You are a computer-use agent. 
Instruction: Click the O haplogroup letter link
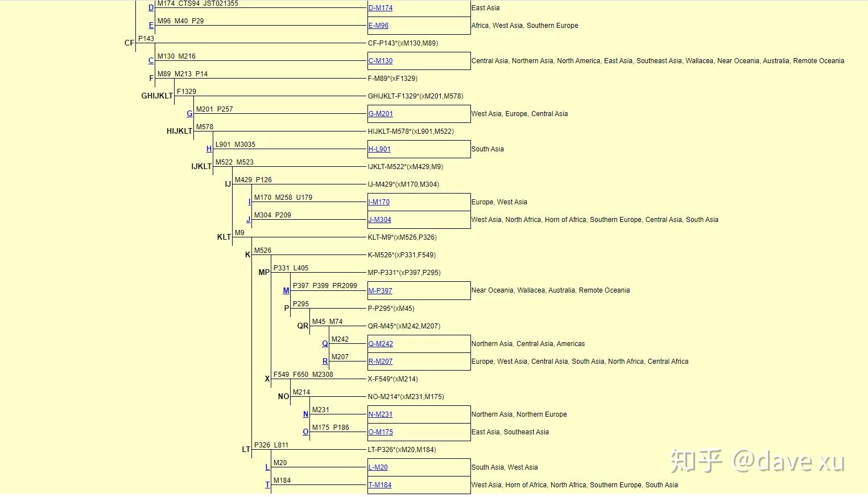[305, 432]
